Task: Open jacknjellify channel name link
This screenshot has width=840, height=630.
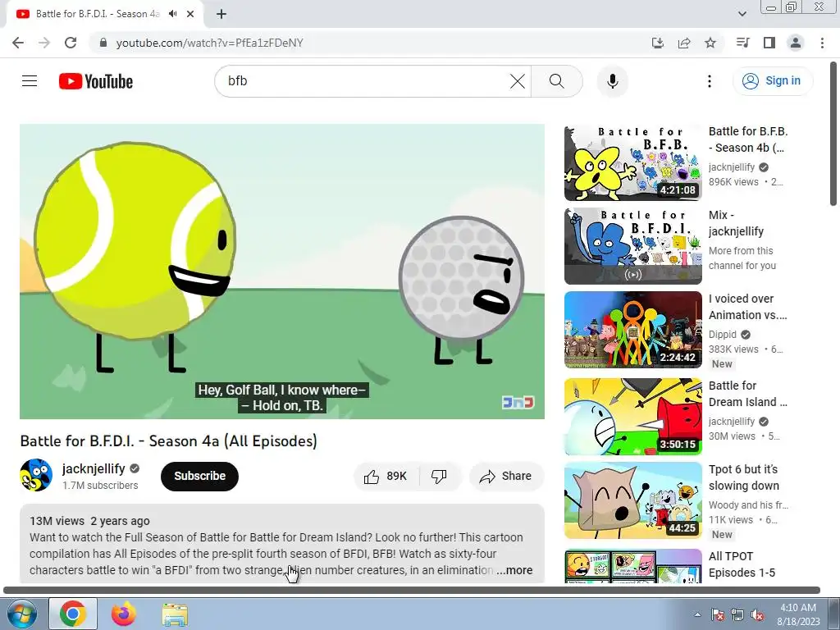Action: click(94, 468)
